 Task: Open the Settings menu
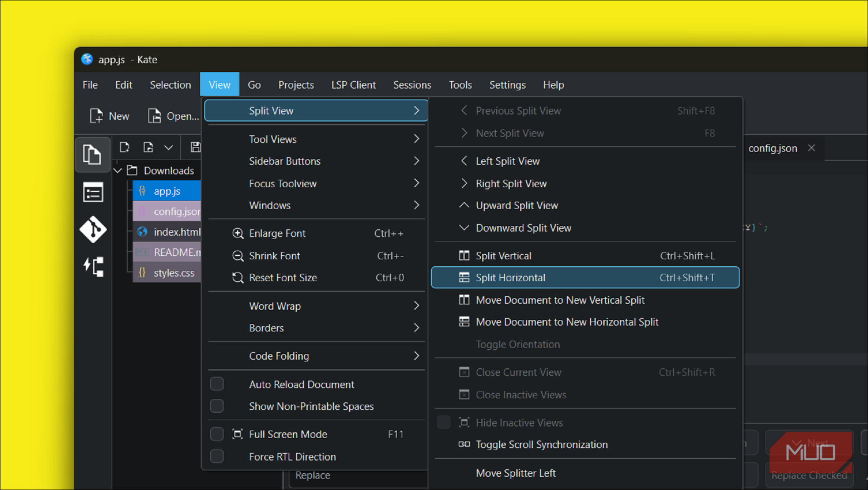508,84
